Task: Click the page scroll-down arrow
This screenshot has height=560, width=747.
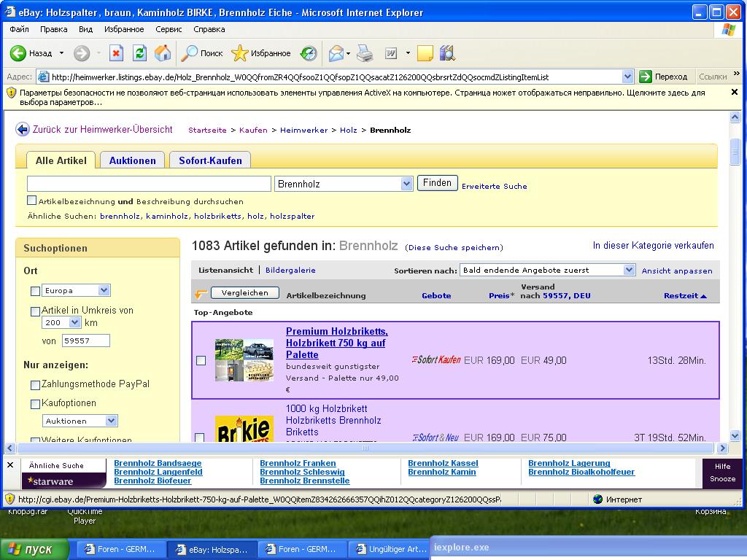Action: click(735, 436)
